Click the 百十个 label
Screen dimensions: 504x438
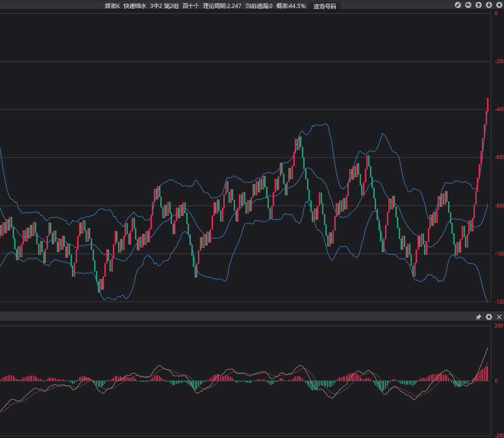(190, 6)
